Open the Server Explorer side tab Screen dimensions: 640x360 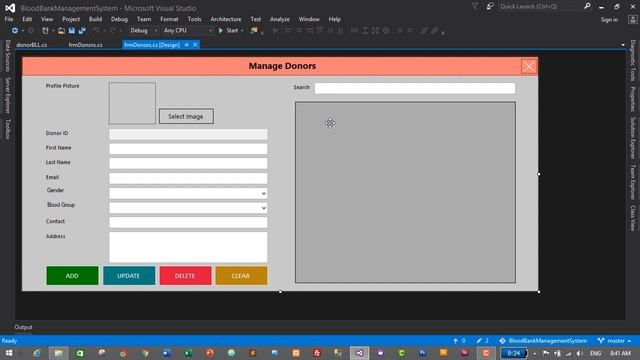[7, 95]
